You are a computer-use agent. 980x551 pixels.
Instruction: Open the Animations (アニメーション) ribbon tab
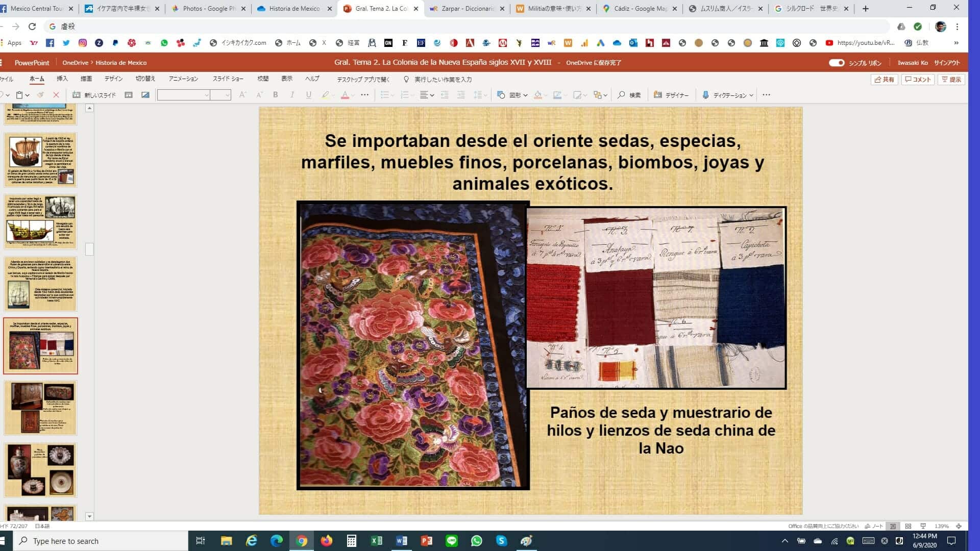pyautogui.click(x=183, y=79)
